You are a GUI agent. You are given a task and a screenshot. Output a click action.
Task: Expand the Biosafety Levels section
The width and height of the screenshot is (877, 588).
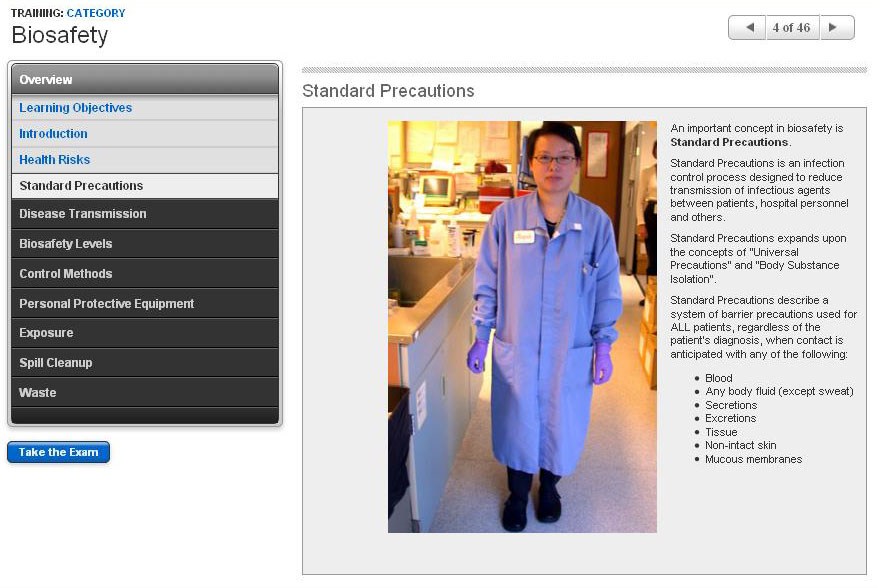click(x=66, y=244)
